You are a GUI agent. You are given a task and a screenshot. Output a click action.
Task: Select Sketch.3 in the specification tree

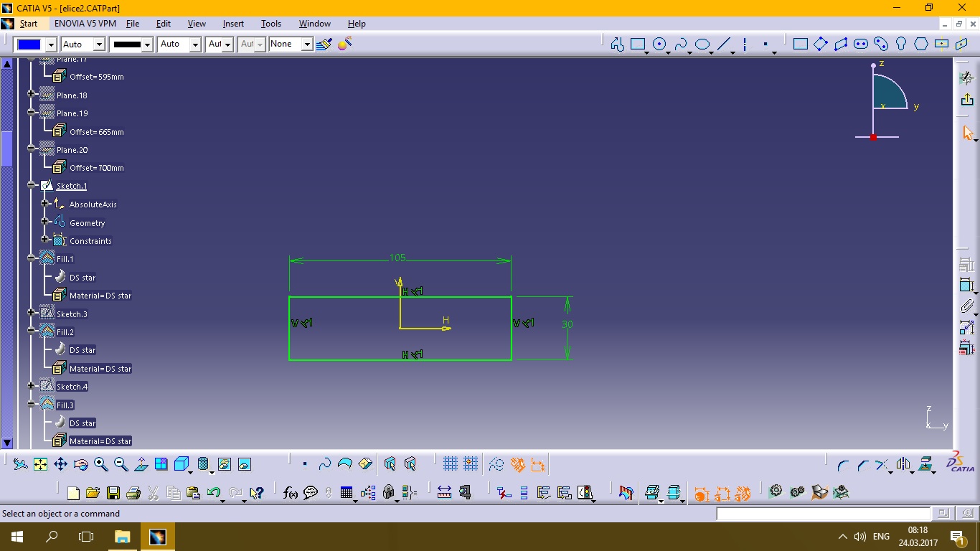click(x=72, y=314)
